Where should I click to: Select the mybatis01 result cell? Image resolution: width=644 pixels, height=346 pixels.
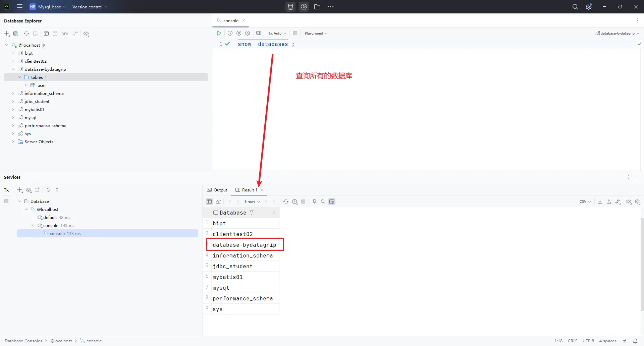[246, 277]
